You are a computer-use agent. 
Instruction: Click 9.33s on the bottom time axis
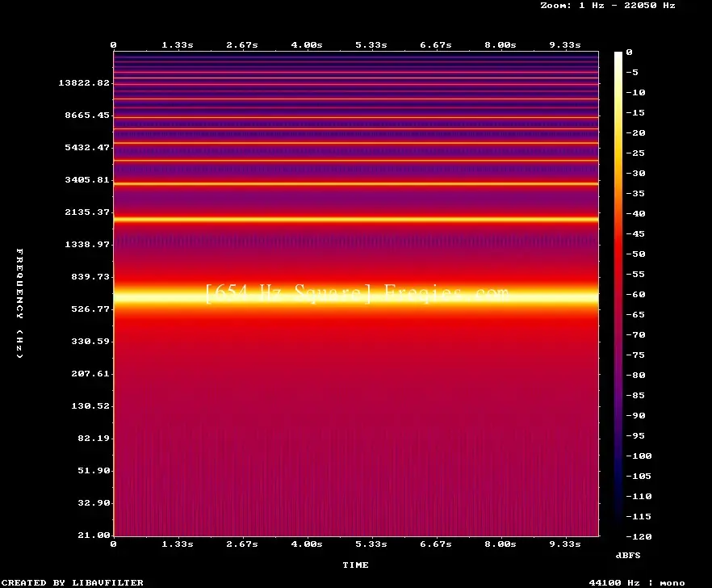(x=565, y=544)
